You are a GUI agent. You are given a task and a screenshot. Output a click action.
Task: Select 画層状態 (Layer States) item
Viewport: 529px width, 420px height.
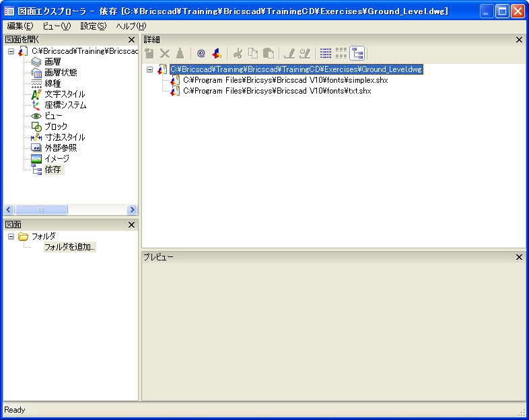pyautogui.click(x=61, y=73)
